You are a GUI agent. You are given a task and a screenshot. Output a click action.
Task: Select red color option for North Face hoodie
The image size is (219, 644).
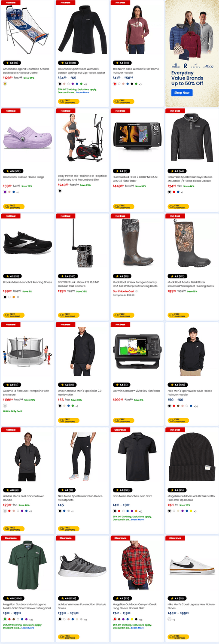(x=115, y=84)
